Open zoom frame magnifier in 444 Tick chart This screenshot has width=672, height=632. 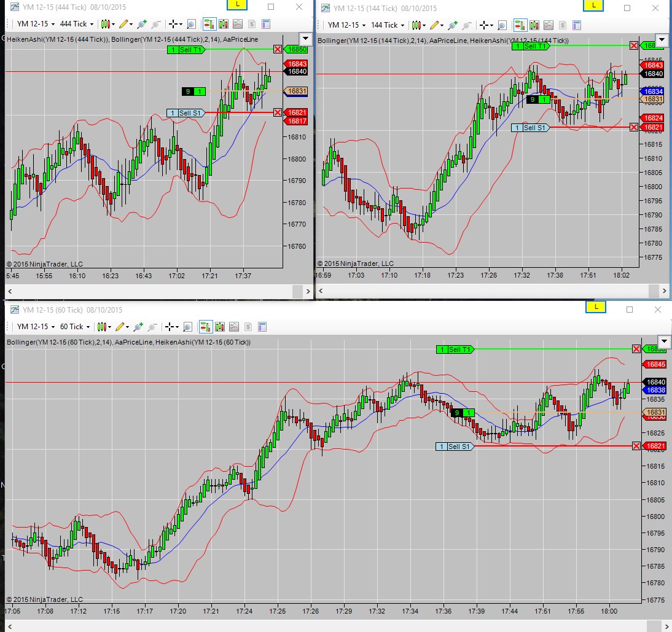(x=191, y=24)
